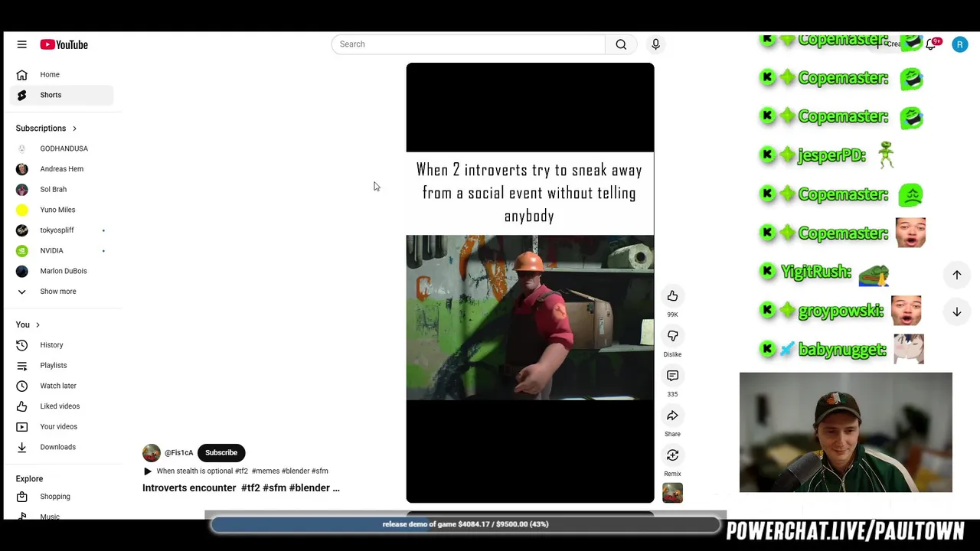Click the search magnifier button

click(x=621, y=44)
